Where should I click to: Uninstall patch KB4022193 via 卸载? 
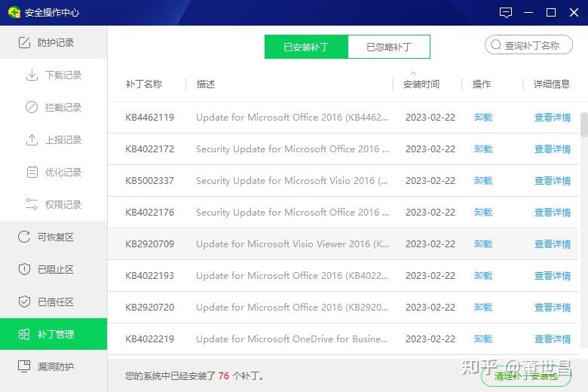[483, 276]
